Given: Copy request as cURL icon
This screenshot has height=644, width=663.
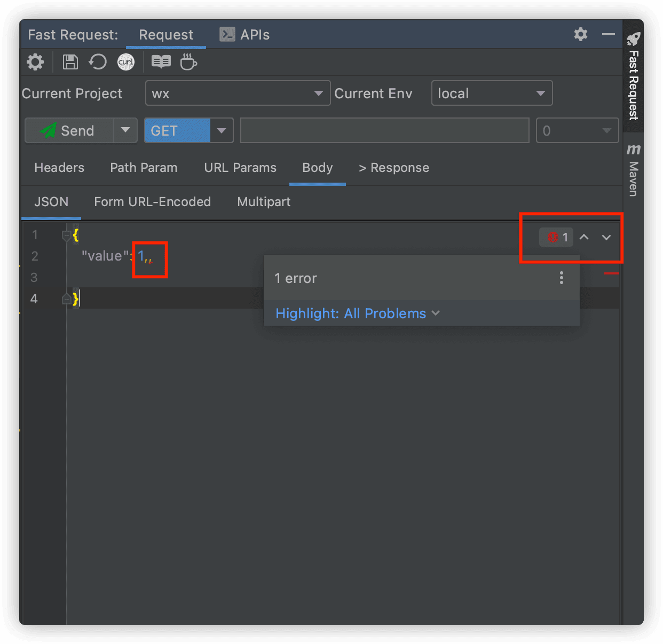Looking at the screenshot, I should tap(126, 62).
